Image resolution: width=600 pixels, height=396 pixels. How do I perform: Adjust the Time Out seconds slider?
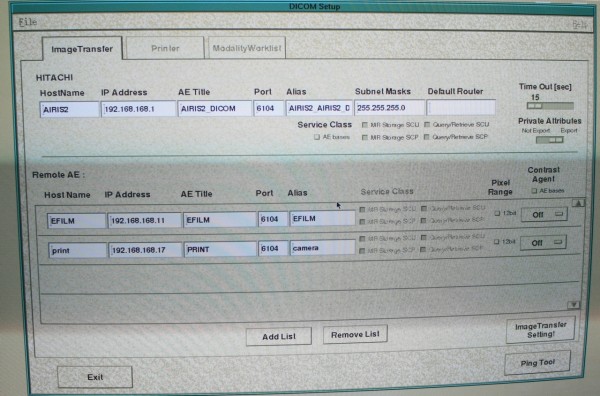pos(550,106)
